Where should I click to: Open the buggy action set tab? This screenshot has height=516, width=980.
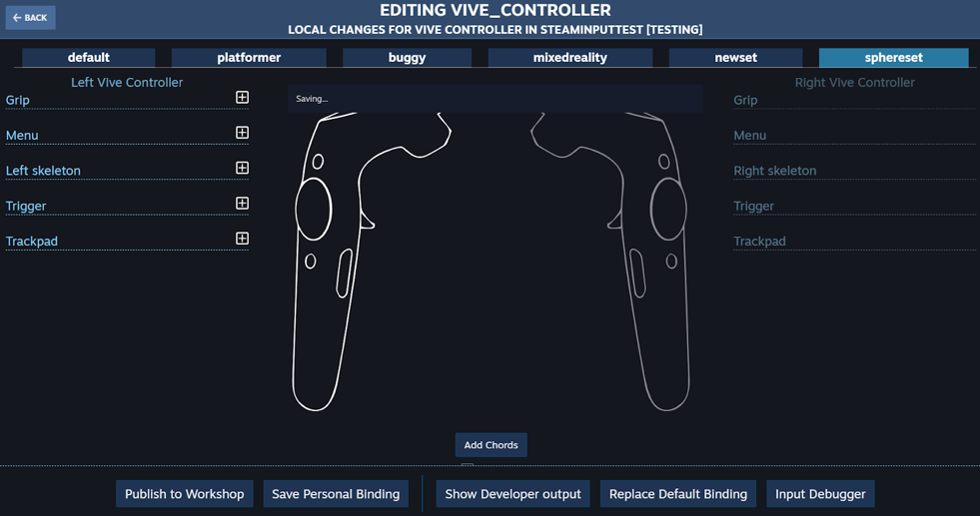click(407, 58)
